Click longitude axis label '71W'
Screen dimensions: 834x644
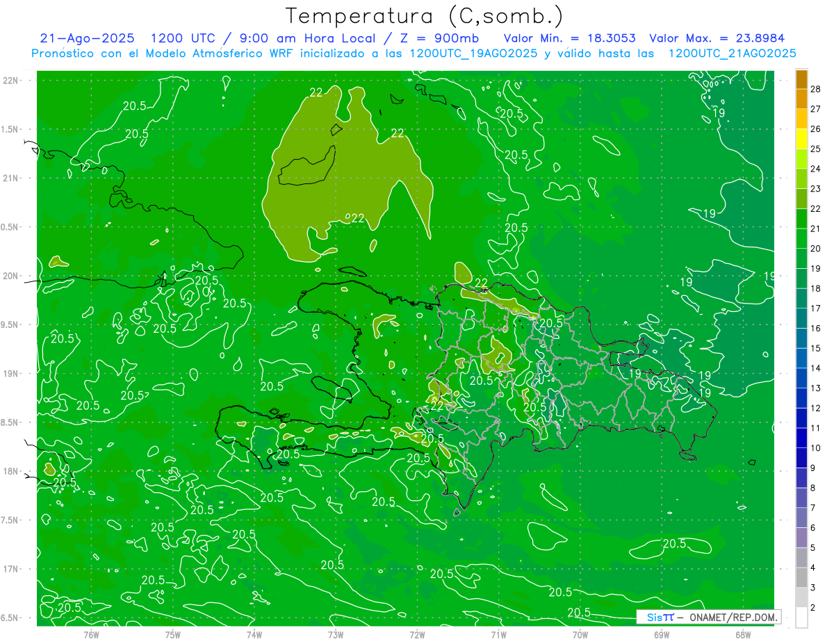point(498,634)
